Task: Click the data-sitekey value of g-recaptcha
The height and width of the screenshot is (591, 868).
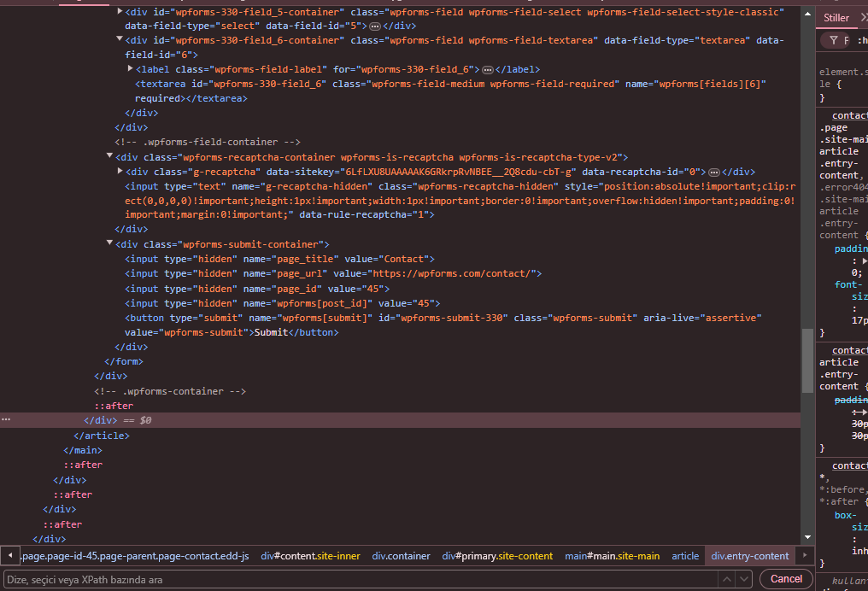Action: [457, 173]
